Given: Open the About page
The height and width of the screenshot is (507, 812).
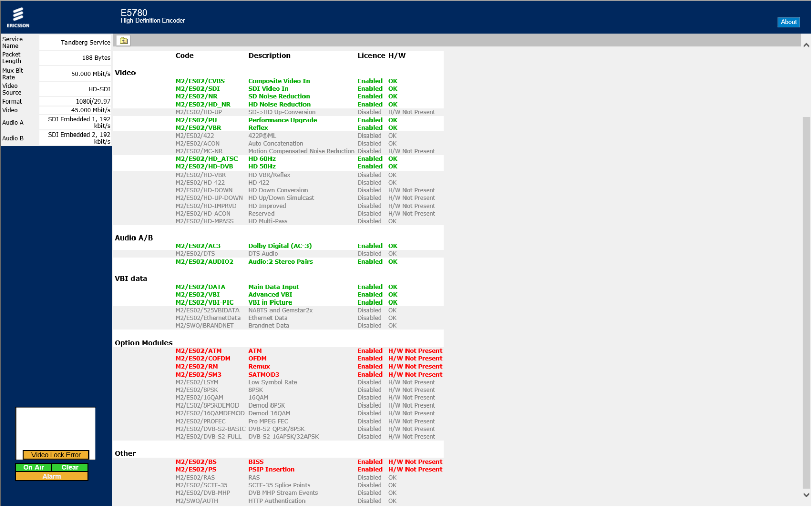Looking at the screenshot, I should click(x=789, y=22).
